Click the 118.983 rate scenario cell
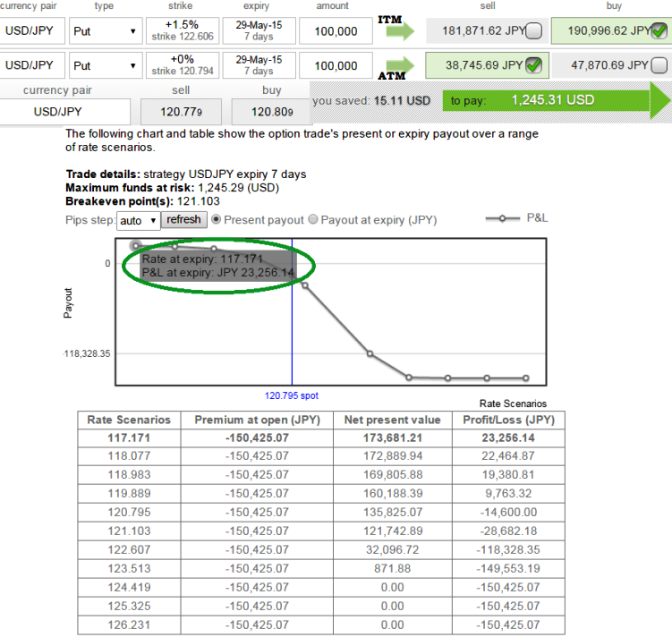 (x=129, y=475)
